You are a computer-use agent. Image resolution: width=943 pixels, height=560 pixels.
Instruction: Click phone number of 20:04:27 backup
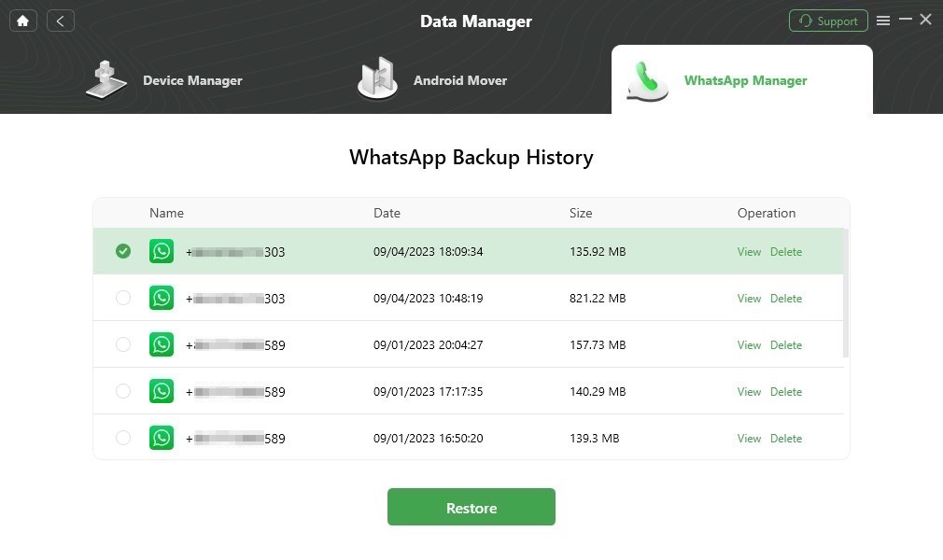[x=235, y=345]
